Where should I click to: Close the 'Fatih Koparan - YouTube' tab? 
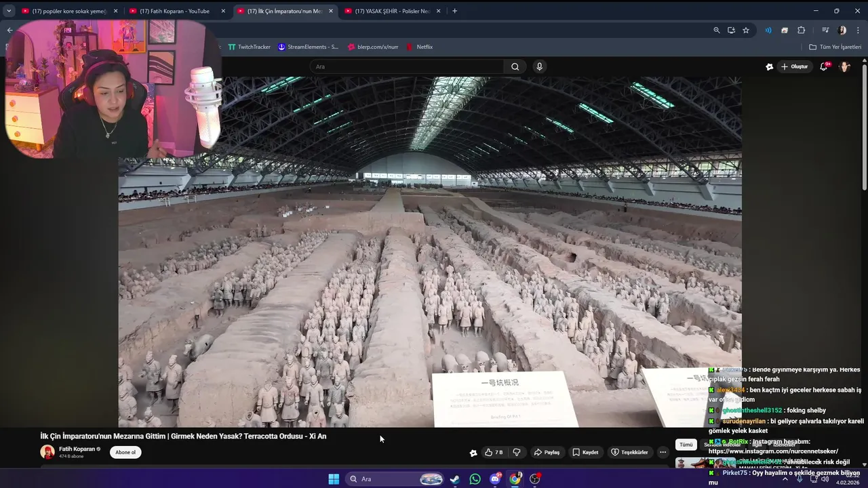tap(223, 11)
